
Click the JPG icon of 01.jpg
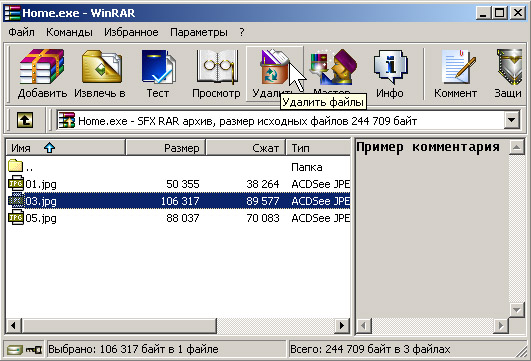coord(16,184)
